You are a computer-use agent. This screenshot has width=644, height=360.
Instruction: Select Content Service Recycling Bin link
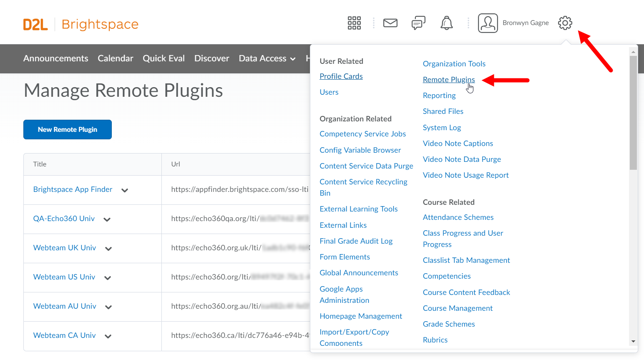[x=364, y=187]
